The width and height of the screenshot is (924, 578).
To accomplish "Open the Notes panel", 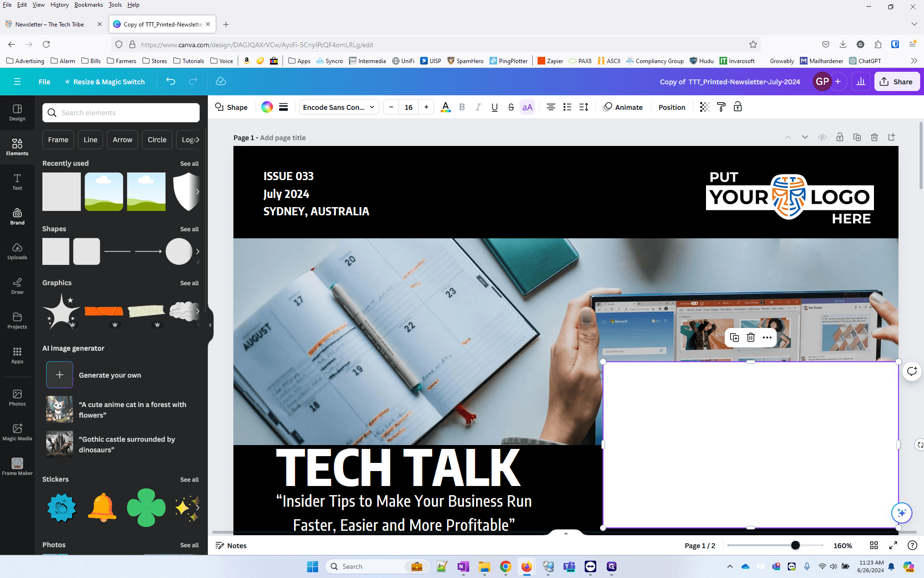I will click(231, 546).
